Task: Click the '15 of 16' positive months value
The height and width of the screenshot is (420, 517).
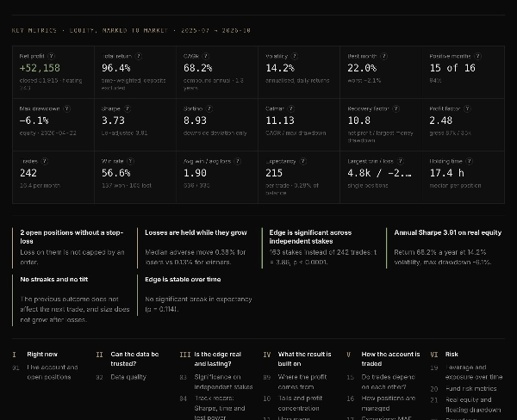Action: 452,68
